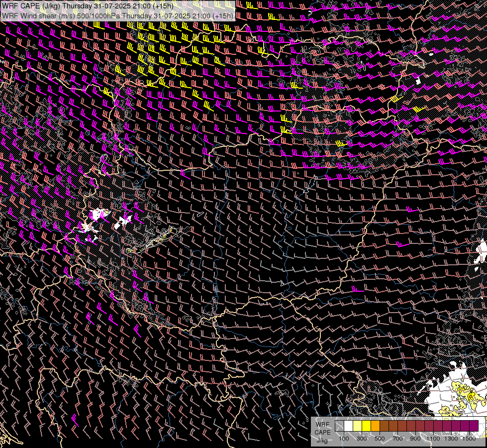Viewport: 487px width, 448px height.
Task: Select the final purple swatch right of 1500
Action: 474,426
